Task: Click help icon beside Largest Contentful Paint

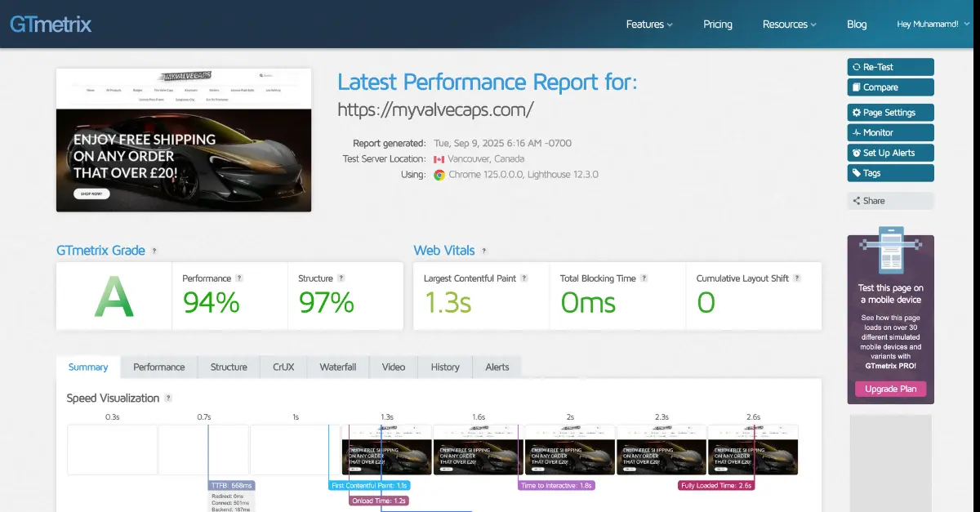Action: [524, 278]
